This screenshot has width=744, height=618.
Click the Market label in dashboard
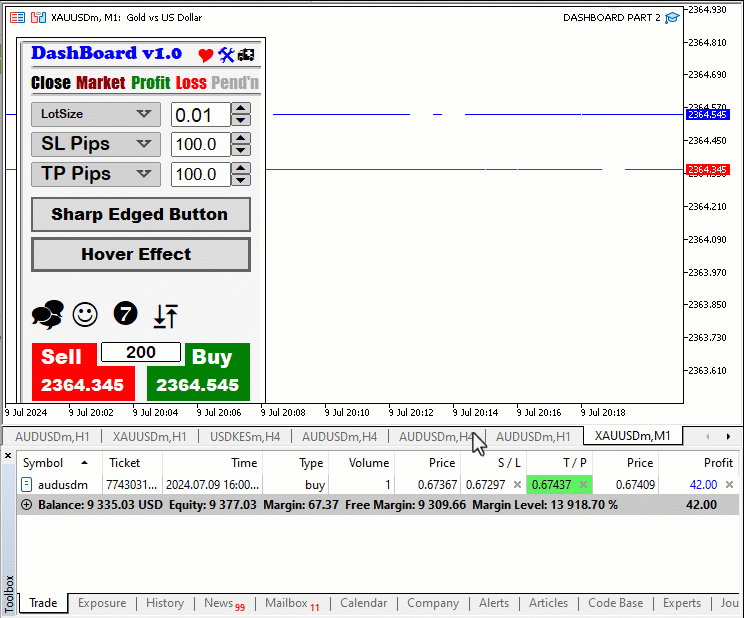point(101,83)
